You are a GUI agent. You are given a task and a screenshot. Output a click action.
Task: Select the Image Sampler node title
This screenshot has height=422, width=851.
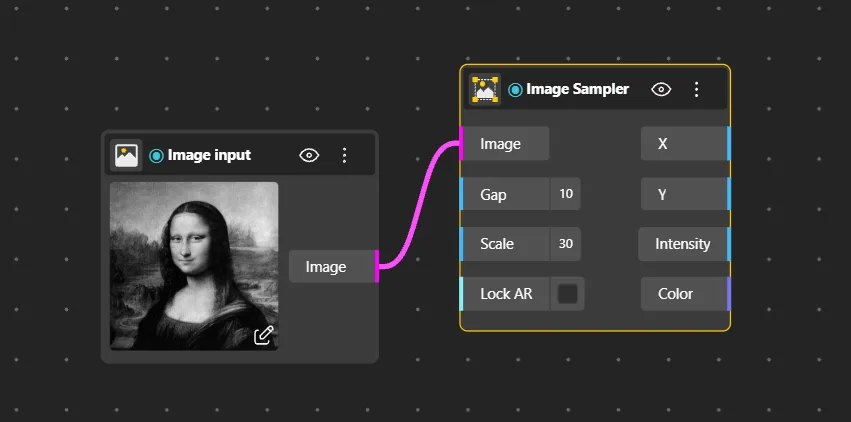pyautogui.click(x=577, y=89)
